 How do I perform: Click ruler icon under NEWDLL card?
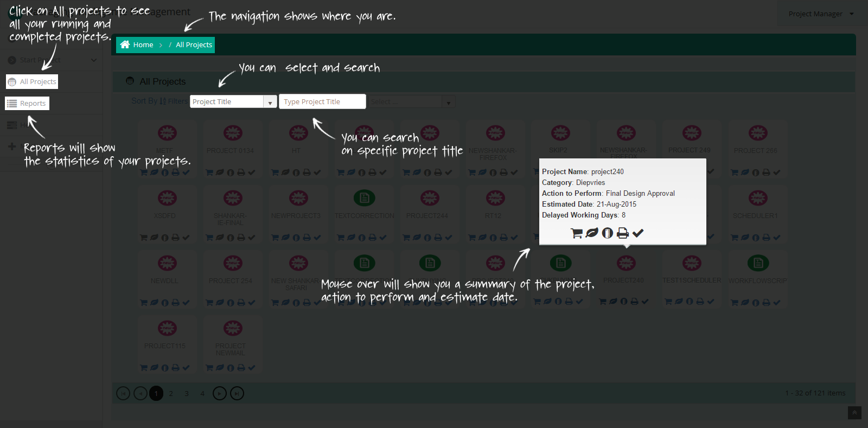(165, 303)
